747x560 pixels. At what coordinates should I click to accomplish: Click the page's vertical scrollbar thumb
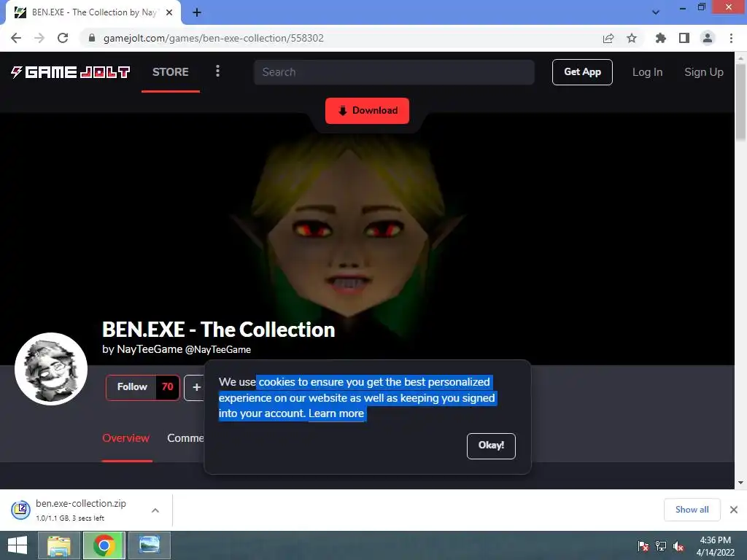tap(740, 102)
